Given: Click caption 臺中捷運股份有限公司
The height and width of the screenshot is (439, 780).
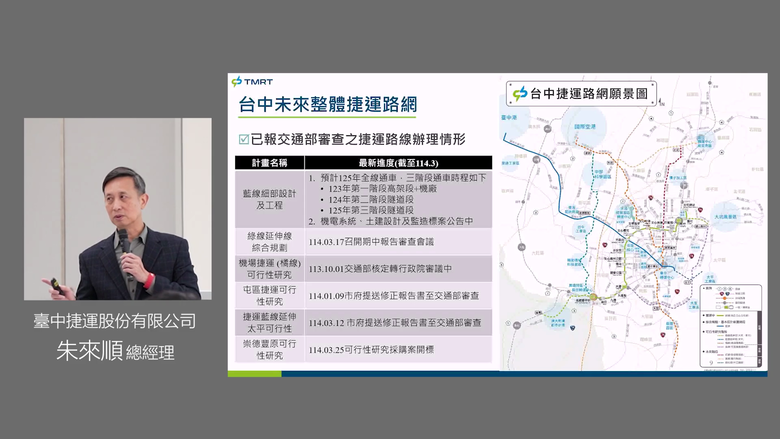Looking at the screenshot, I should coord(114,321).
